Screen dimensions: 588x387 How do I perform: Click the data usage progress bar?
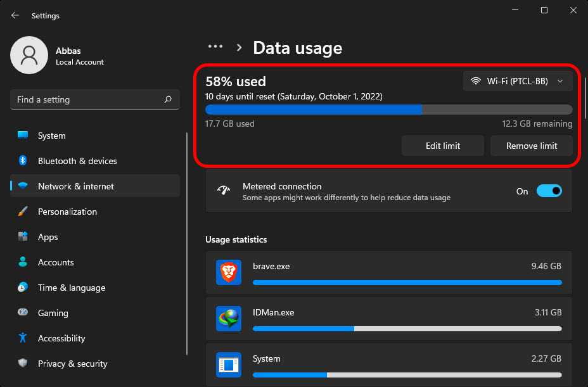point(388,110)
